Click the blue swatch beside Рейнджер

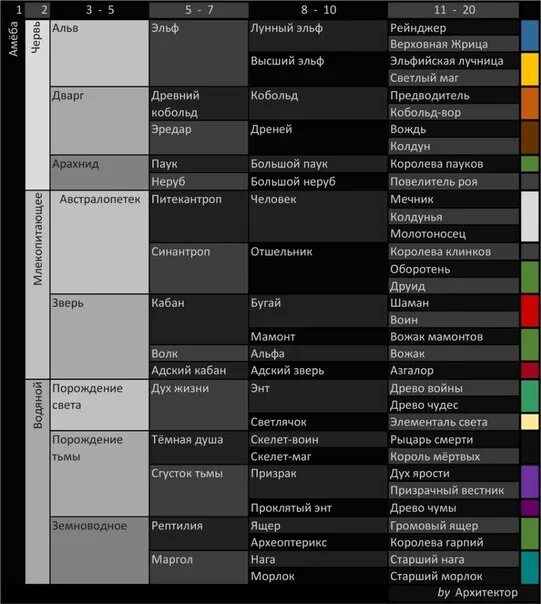point(530,35)
